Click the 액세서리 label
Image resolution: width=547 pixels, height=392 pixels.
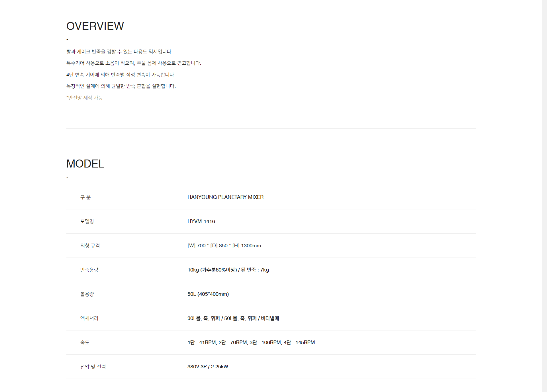(x=89, y=318)
